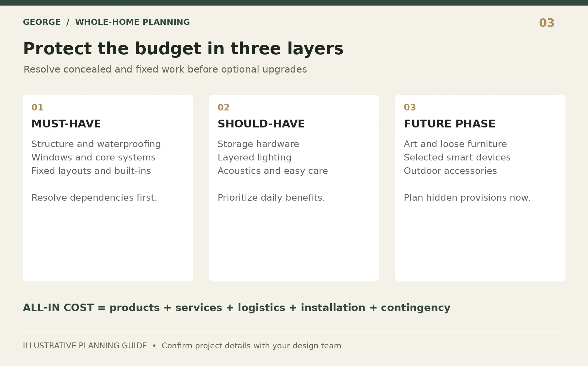Select the line Storage hardware
The image size is (588, 366).
coord(258,144)
